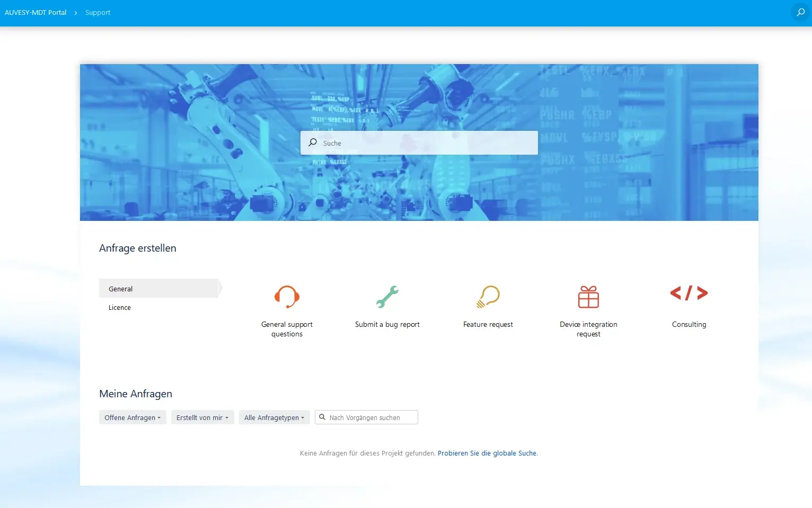812x508 pixels.
Task: Click the Support breadcrumb entry
Action: click(98, 12)
